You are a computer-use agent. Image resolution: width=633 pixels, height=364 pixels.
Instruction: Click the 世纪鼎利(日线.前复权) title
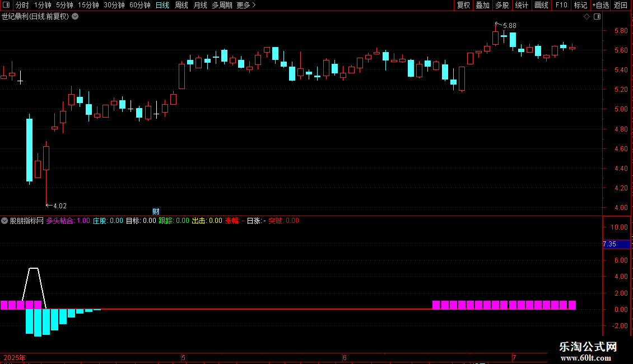[x=35, y=17]
